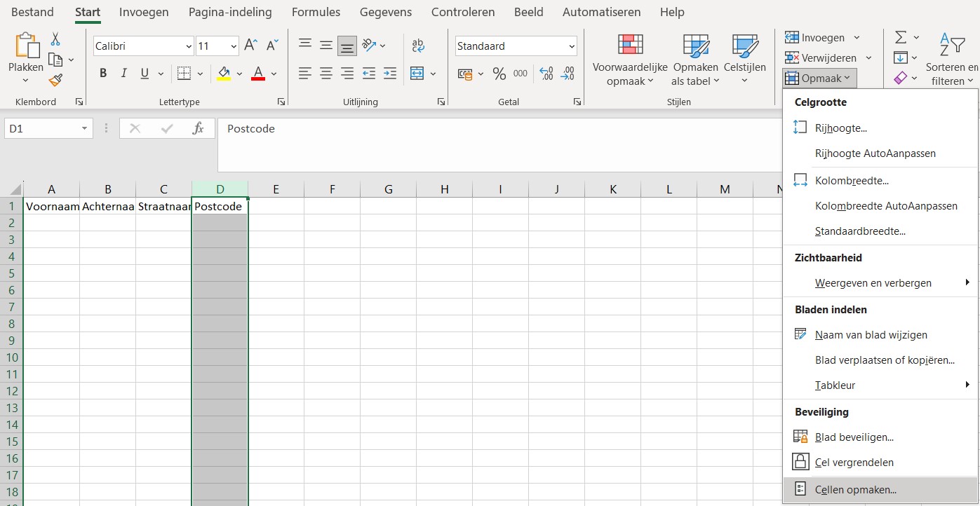The width and height of the screenshot is (980, 506).
Task: Apply percent style number format
Action: (499, 74)
